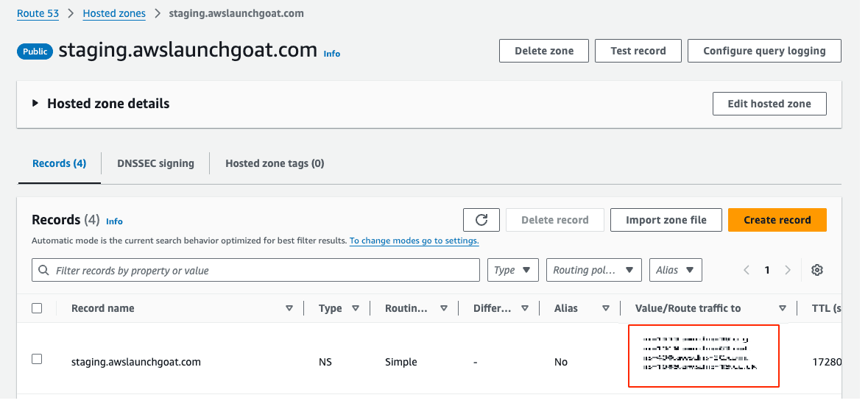Sort by Record name column arrow
Viewport: 868px width, 406px height.
pos(289,309)
